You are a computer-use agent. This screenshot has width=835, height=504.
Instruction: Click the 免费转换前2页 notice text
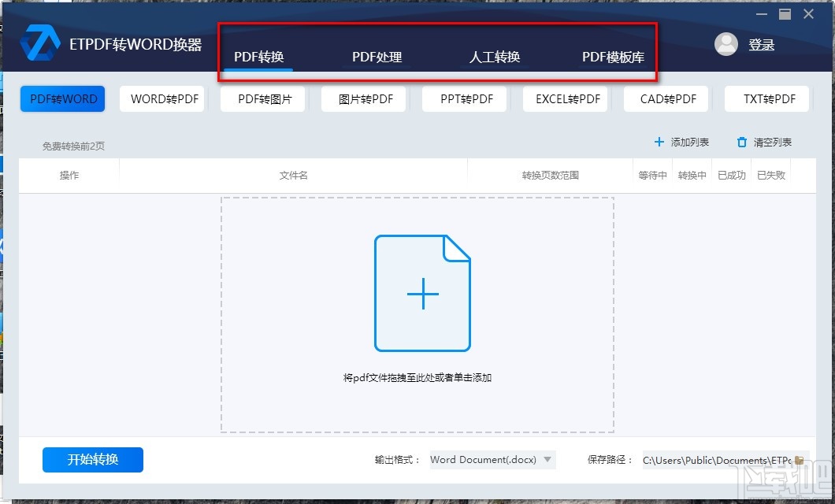tap(73, 146)
